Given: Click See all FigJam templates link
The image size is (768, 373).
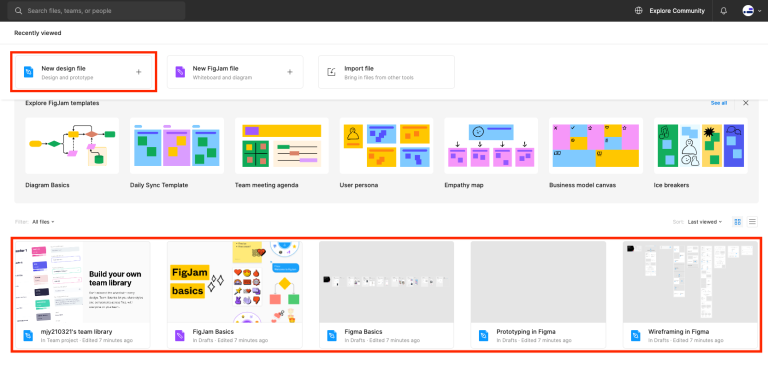Looking at the screenshot, I should click(719, 103).
